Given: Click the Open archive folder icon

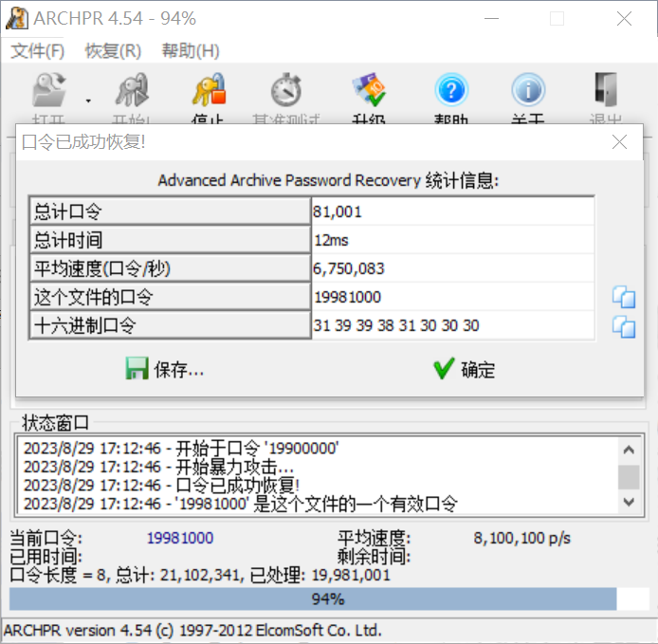Looking at the screenshot, I should (x=49, y=90).
